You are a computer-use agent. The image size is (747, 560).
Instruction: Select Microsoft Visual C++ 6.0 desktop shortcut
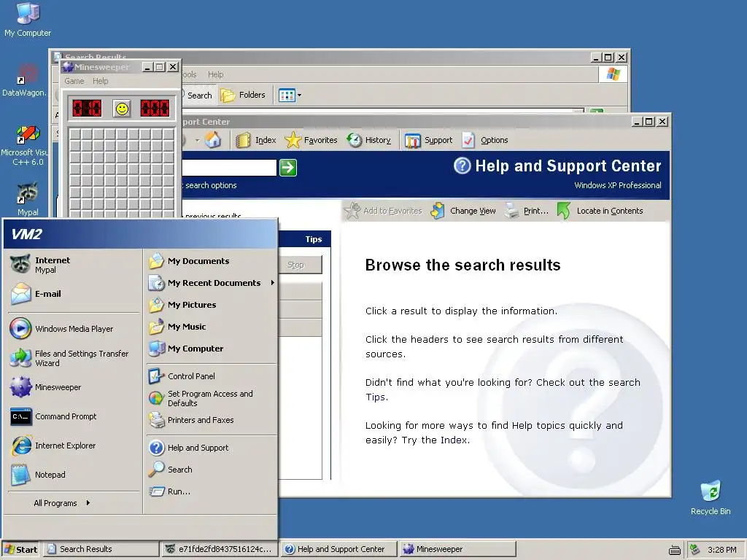[x=25, y=145]
